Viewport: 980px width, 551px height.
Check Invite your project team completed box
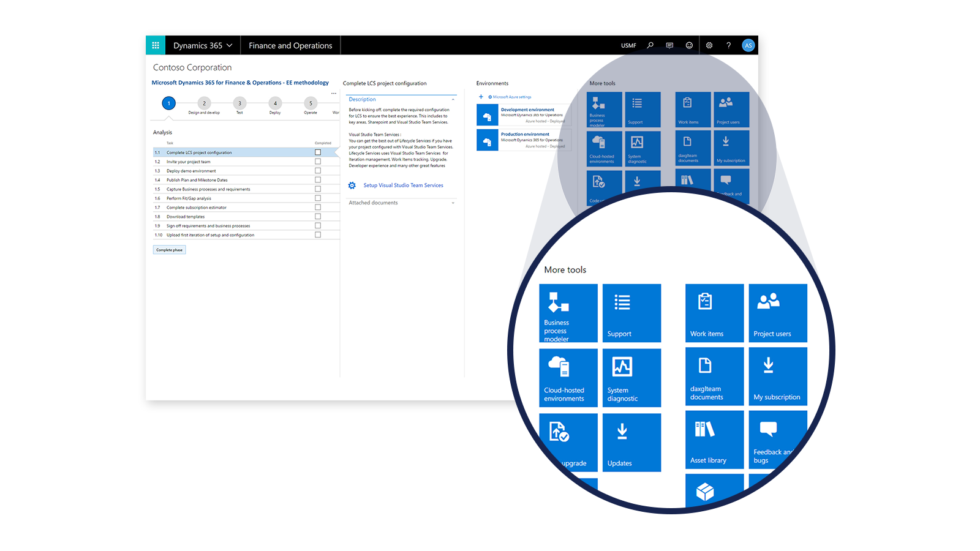(x=318, y=162)
